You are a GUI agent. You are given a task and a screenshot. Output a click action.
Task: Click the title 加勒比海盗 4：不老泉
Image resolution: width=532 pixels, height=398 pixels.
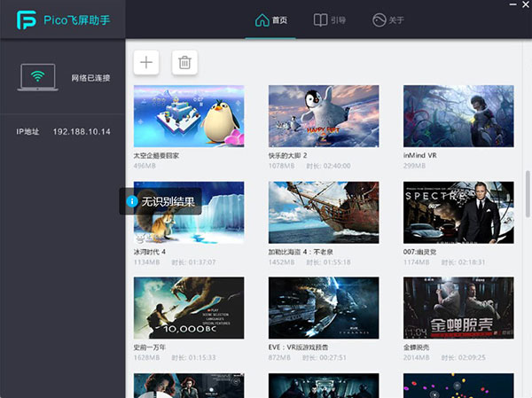[x=301, y=252]
